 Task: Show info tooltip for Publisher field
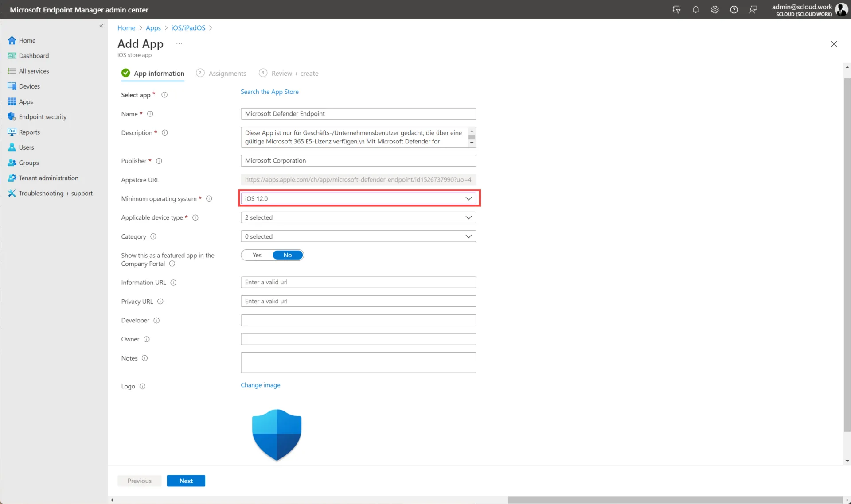click(x=159, y=161)
